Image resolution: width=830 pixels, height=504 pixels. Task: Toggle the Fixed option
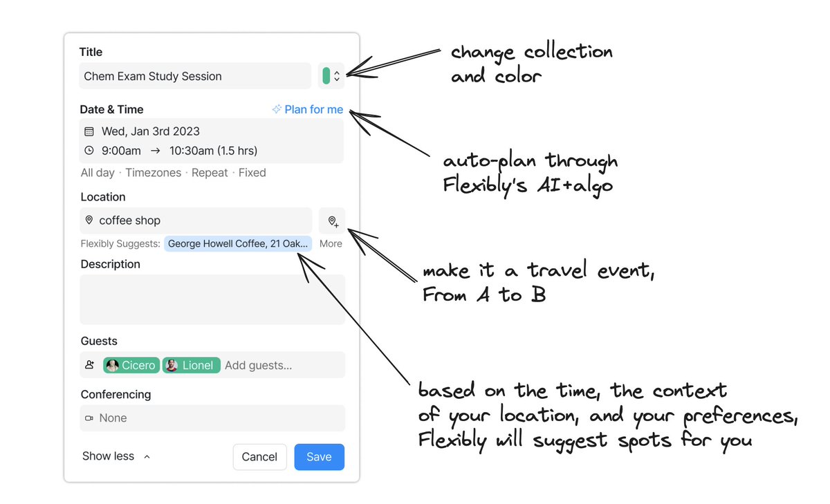coord(252,173)
